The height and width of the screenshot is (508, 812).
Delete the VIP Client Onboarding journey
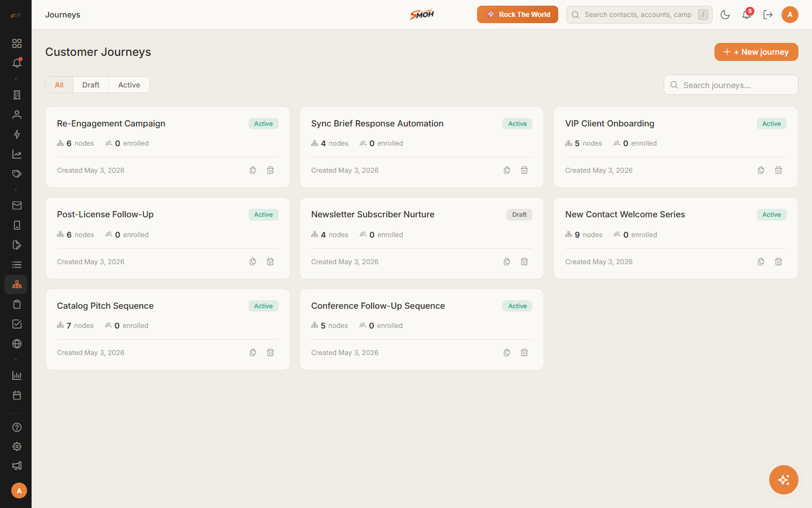(x=778, y=170)
